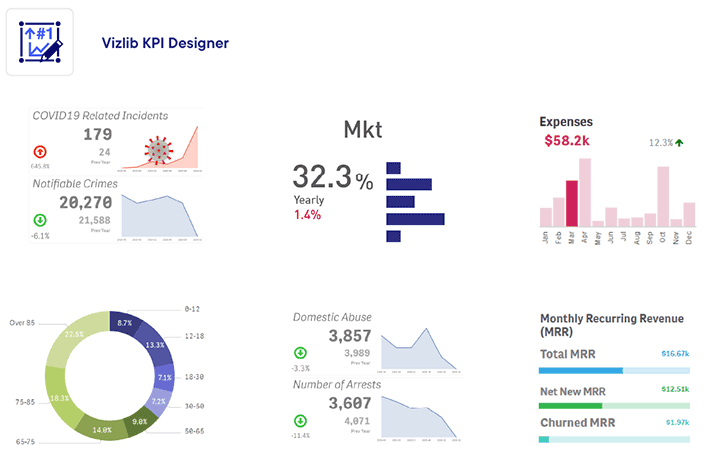Click the $58.2k expenses value

tap(567, 140)
